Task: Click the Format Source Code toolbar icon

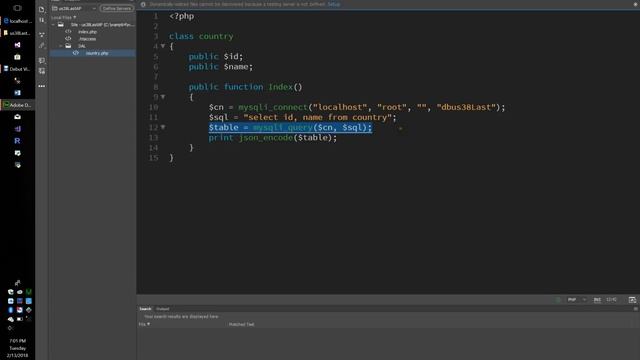Action: pyautogui.click(x=42, y=46)
